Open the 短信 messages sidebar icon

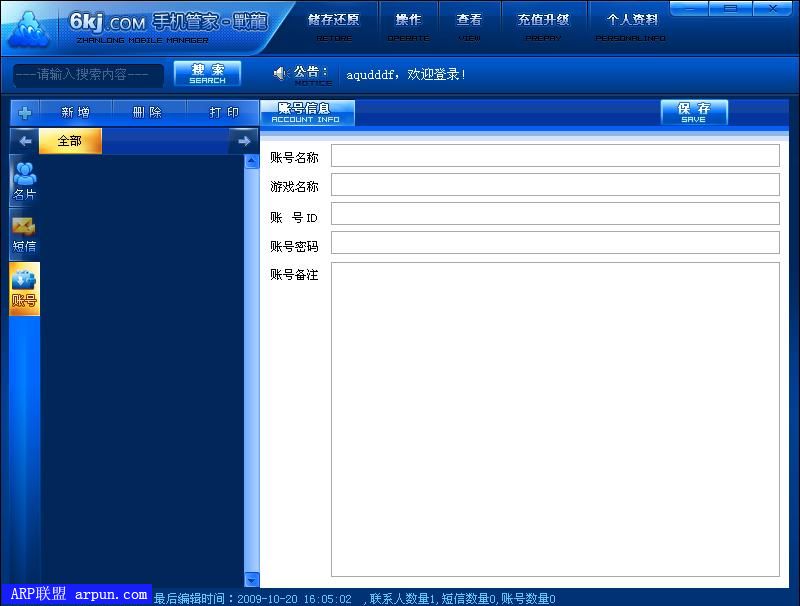pyautogui.click(x=25, y=234)
